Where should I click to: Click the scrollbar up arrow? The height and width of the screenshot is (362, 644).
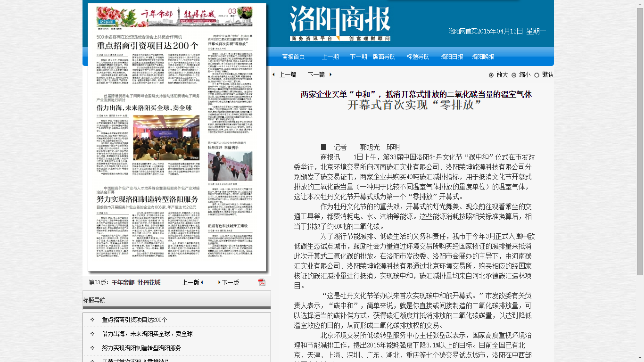(640, 4)
